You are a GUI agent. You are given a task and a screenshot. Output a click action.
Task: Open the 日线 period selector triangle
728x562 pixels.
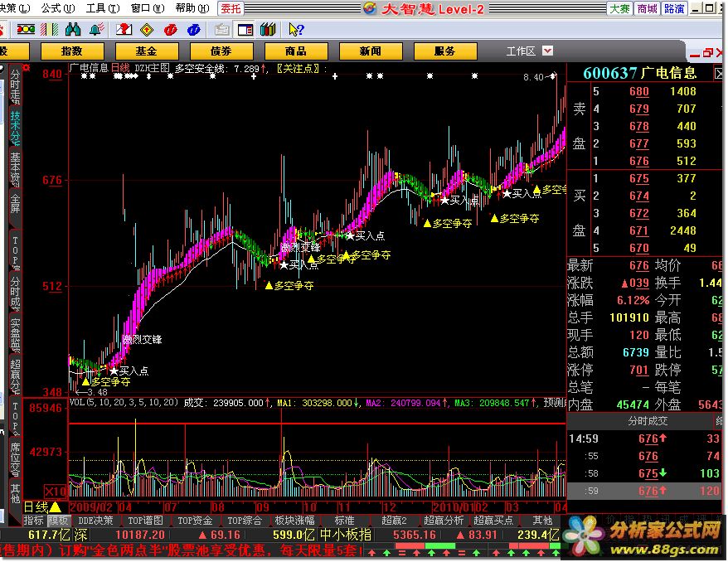(55, 506)
